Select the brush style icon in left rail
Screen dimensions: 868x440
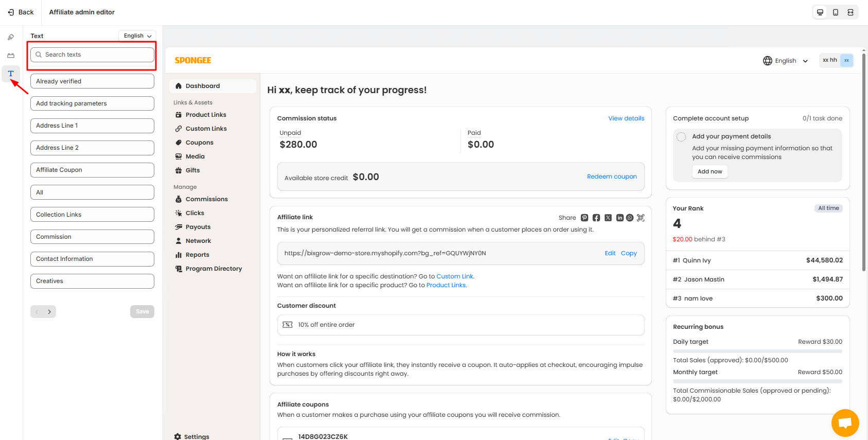tap(11, 37)
